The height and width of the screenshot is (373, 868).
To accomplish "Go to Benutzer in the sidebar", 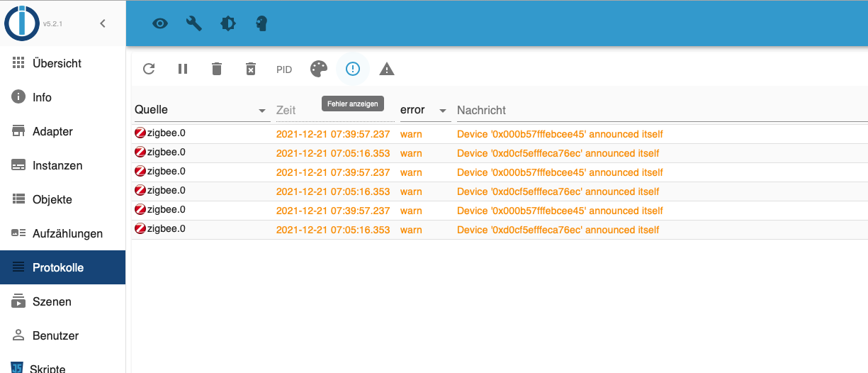I will pyautogui.click(x=62, y=335).
